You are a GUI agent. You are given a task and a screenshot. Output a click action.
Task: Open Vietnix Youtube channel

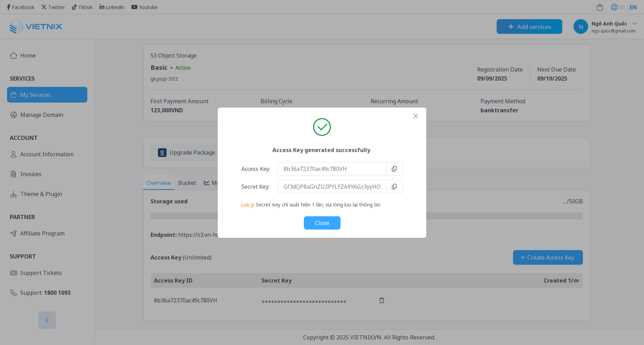click(x=144, y=7)
